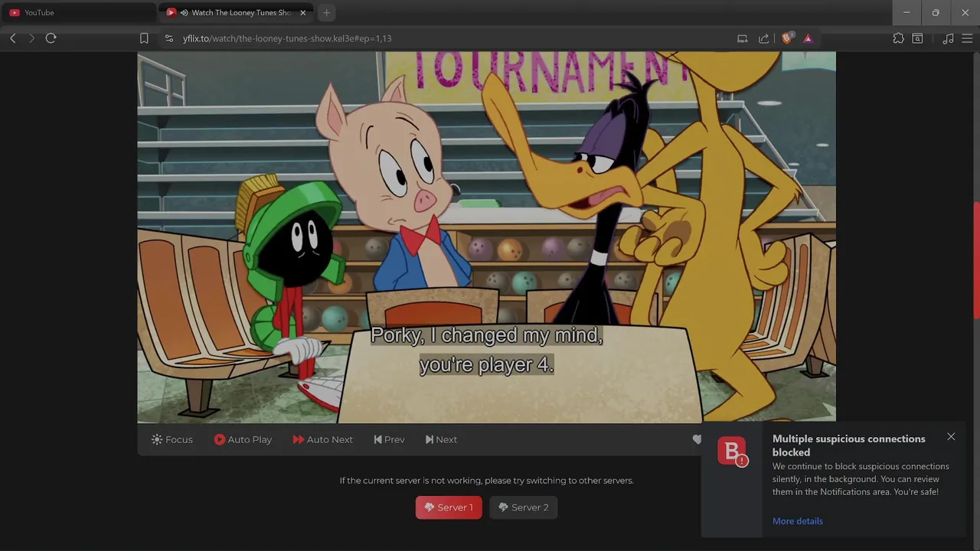This screenshot has height=551, width=980.
Task: Toggle Auto Next option
Action: point(322,439)
